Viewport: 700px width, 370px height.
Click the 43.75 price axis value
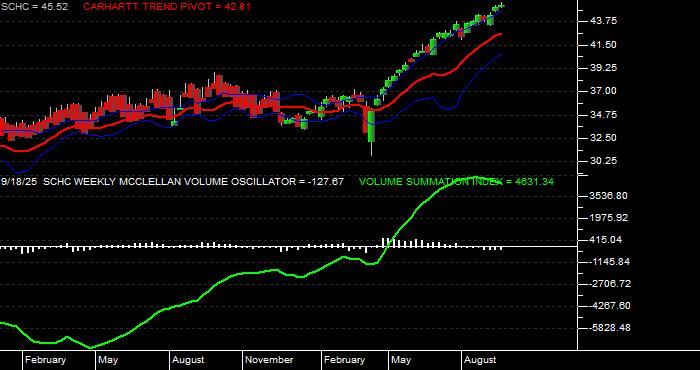coord(605,21)
